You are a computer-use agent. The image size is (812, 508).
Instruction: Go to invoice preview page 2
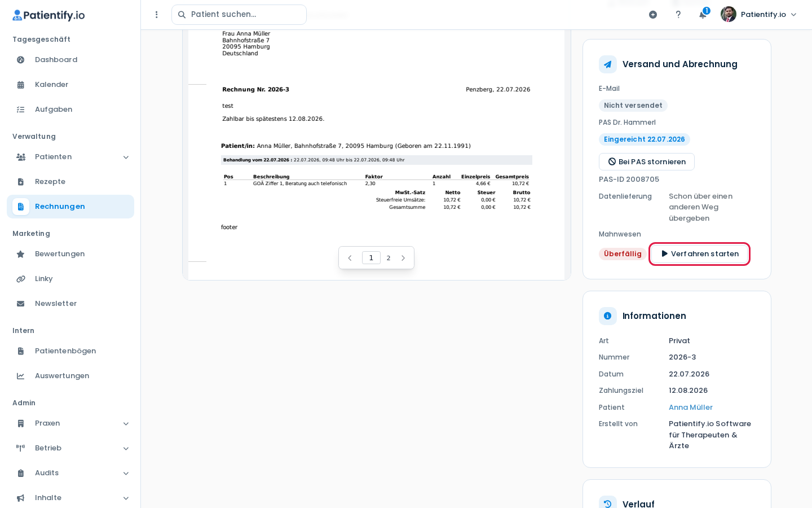(x=389, y=258)
